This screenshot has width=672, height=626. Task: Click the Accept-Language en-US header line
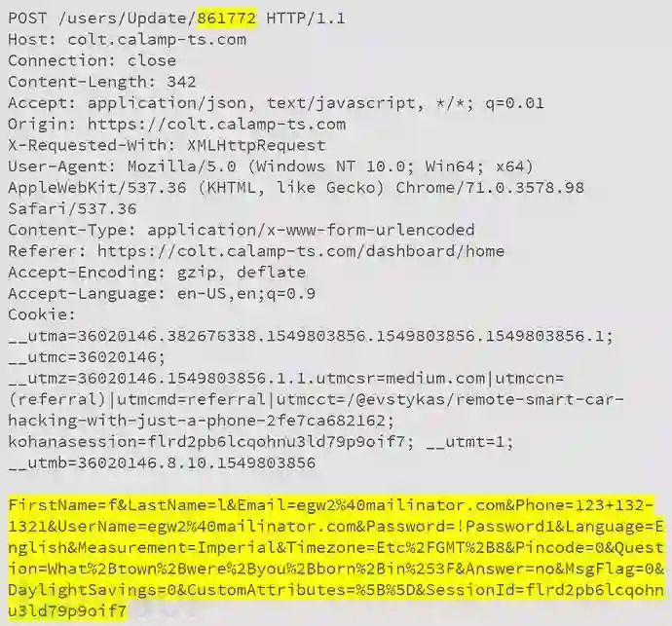(162, 293)
